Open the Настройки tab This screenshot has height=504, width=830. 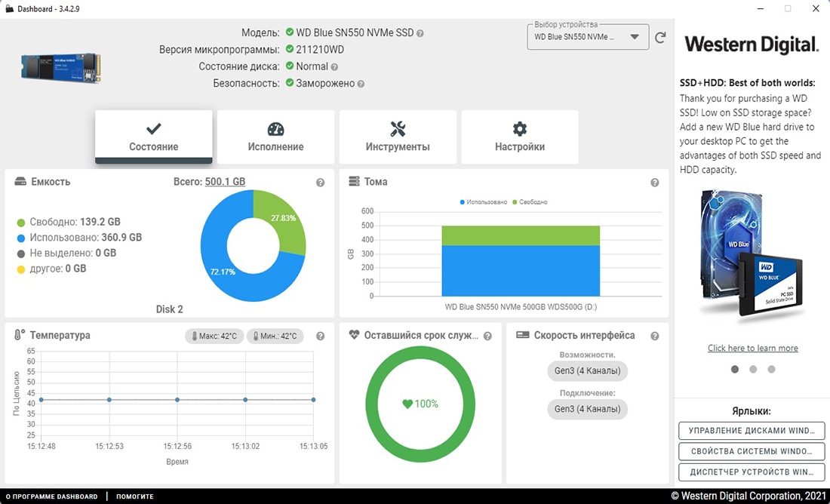coord(520,137)
